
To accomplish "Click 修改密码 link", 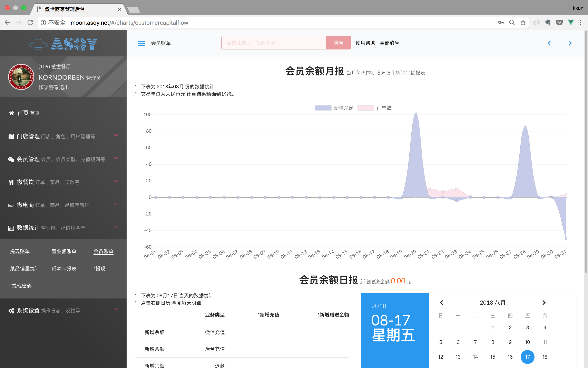I will coord(48,87).
